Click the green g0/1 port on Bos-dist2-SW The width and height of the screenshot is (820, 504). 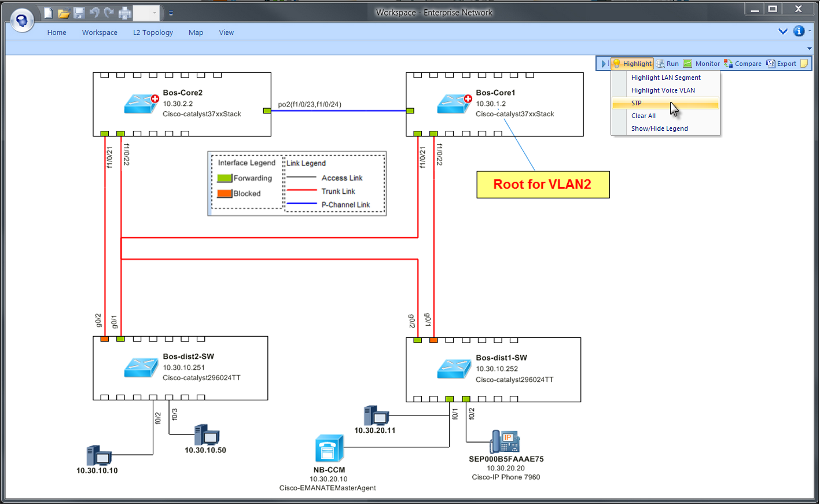coord(120,339)
